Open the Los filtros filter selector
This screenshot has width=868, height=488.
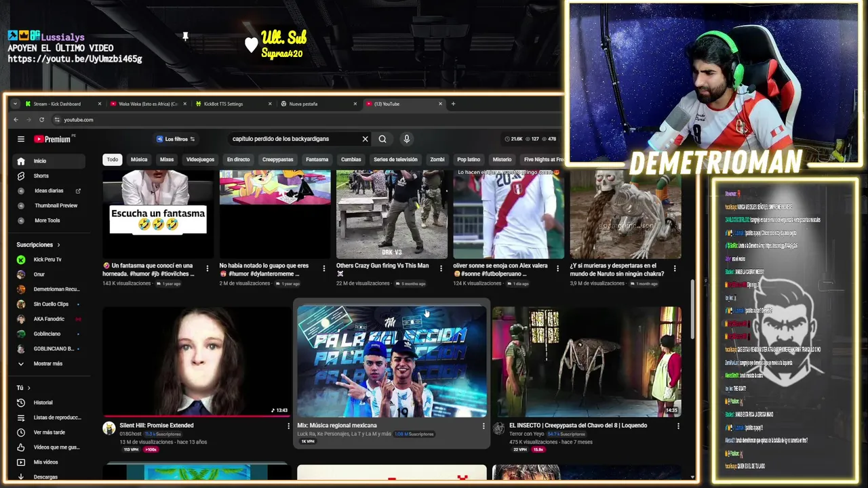tap(176, 139)
